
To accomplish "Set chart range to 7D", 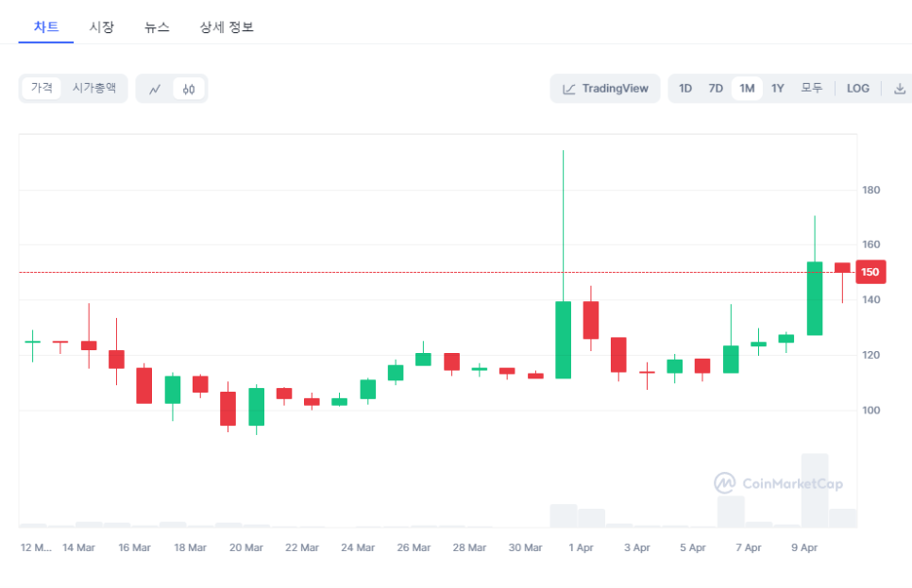I will pos(716,89).
